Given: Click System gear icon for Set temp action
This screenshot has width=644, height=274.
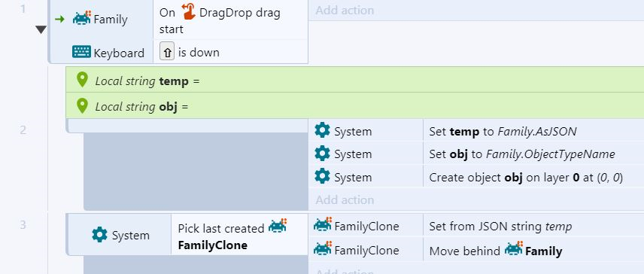Looking at the screenshot, I should [x=322, y=130].
